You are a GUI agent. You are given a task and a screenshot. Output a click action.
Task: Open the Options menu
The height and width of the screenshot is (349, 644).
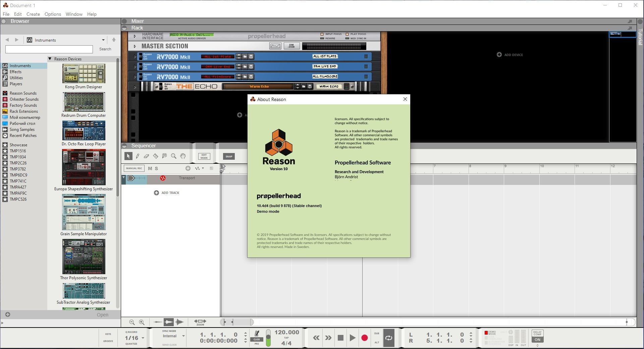(x=53, y=14)
